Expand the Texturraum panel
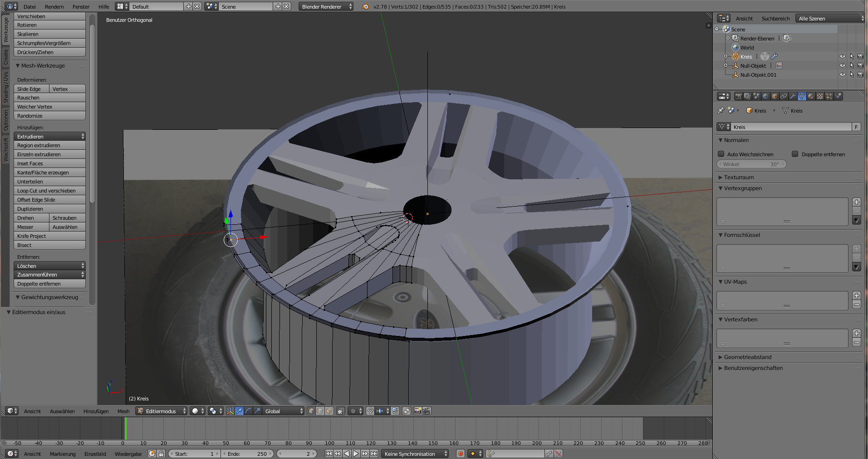This screenshot has width=868, height=459. tap(739, 178)
